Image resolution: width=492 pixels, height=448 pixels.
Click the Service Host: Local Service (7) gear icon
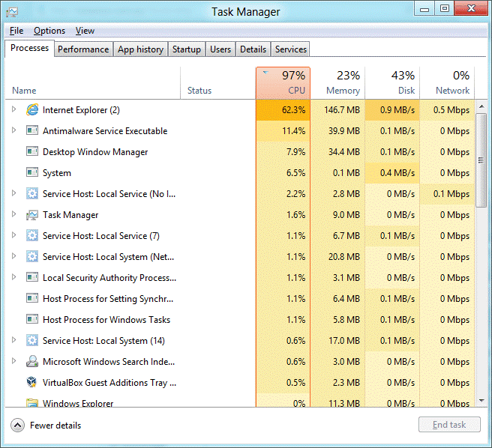32,236
